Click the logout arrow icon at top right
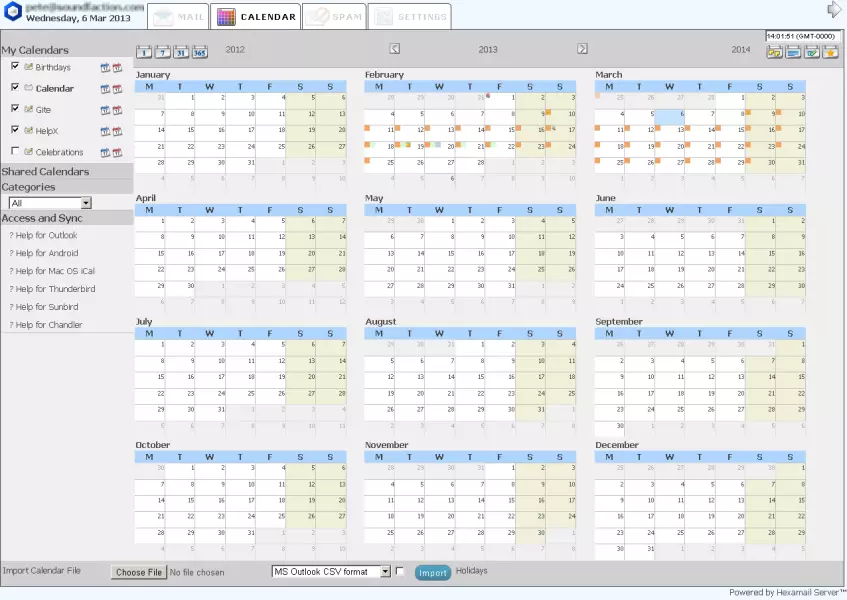This screenshot has height=600, width=847. (834, 10)
